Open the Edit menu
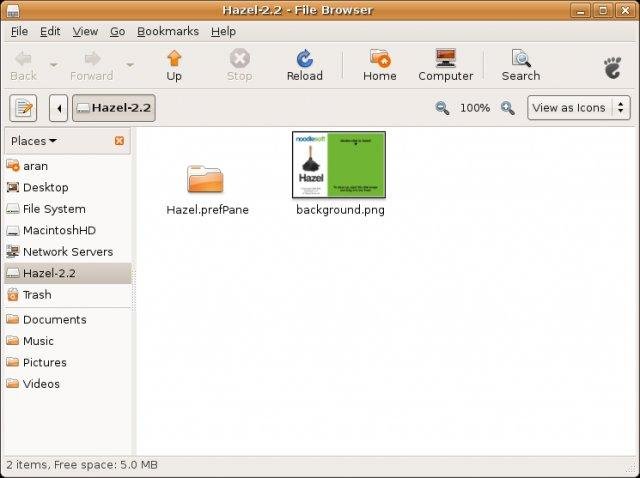The height and width of the screenshot is (478, 640). [50, 31]
